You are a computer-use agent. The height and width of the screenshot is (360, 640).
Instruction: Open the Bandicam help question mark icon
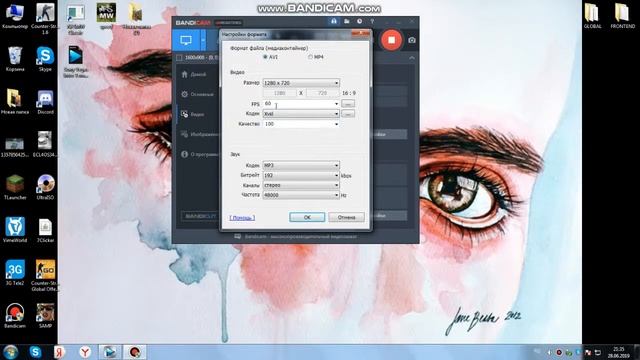pos(372,21)
